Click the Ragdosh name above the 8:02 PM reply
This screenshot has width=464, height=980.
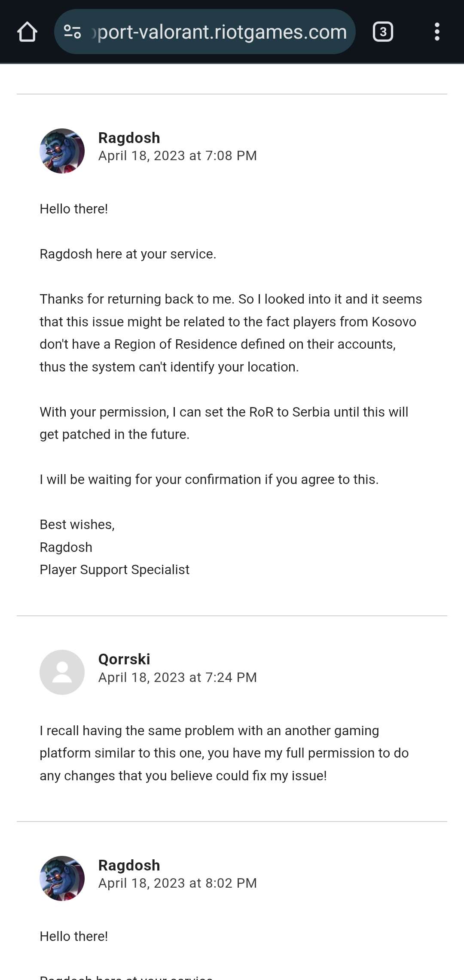pyautogui.click(x=129, y=865)
